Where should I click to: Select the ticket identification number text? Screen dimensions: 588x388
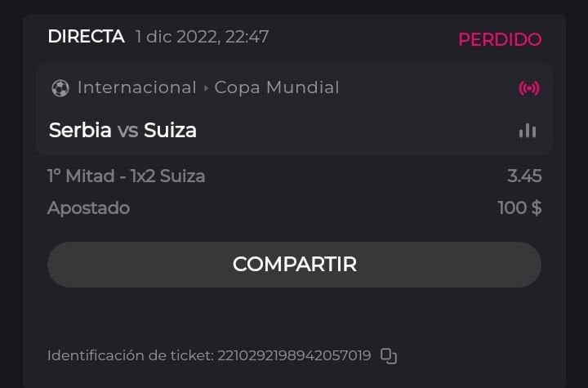click(294, 356)
